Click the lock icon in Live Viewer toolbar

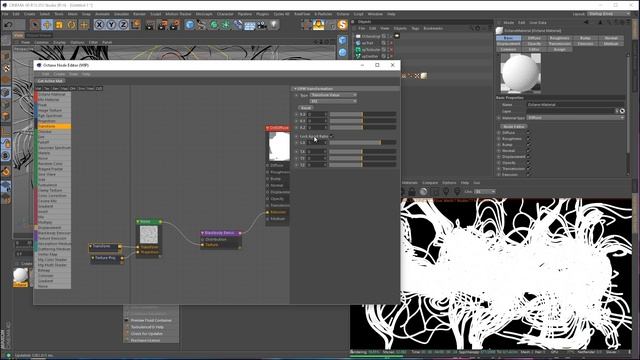click(412, 191)
